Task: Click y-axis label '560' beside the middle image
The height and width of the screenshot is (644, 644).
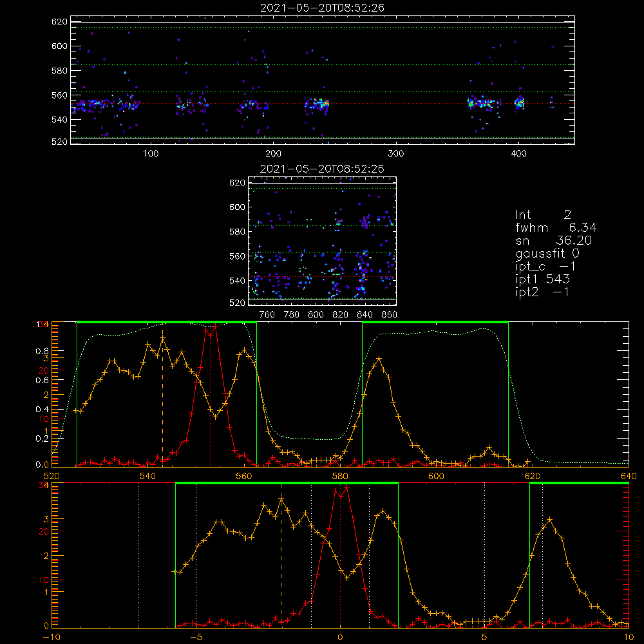Action: [237, 256]
